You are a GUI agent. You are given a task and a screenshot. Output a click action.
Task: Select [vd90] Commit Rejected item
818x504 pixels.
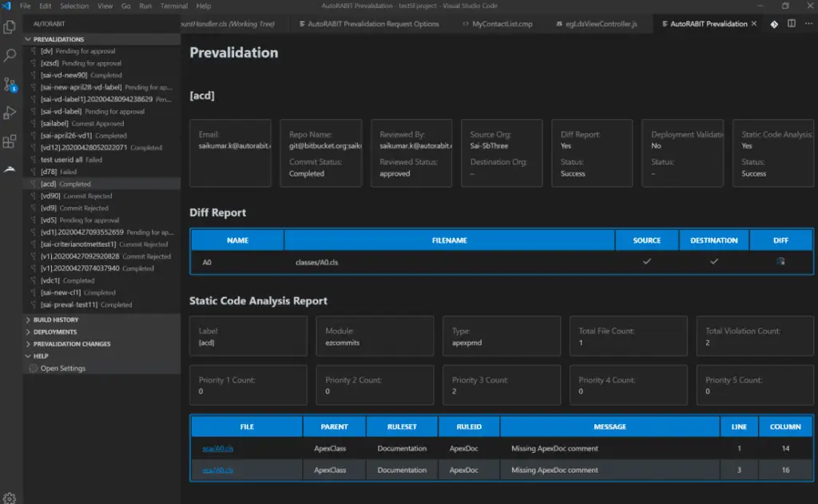101,196
